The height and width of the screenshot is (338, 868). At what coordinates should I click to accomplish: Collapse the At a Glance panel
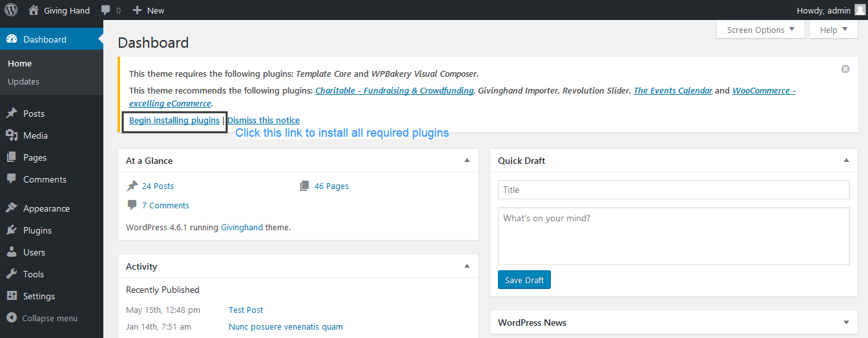[467, 160]
